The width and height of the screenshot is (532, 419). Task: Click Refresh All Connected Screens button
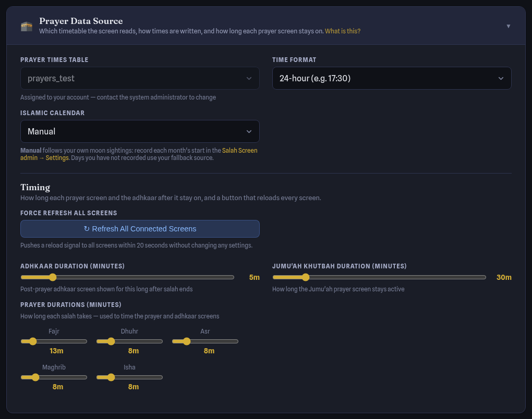[140, 229]
